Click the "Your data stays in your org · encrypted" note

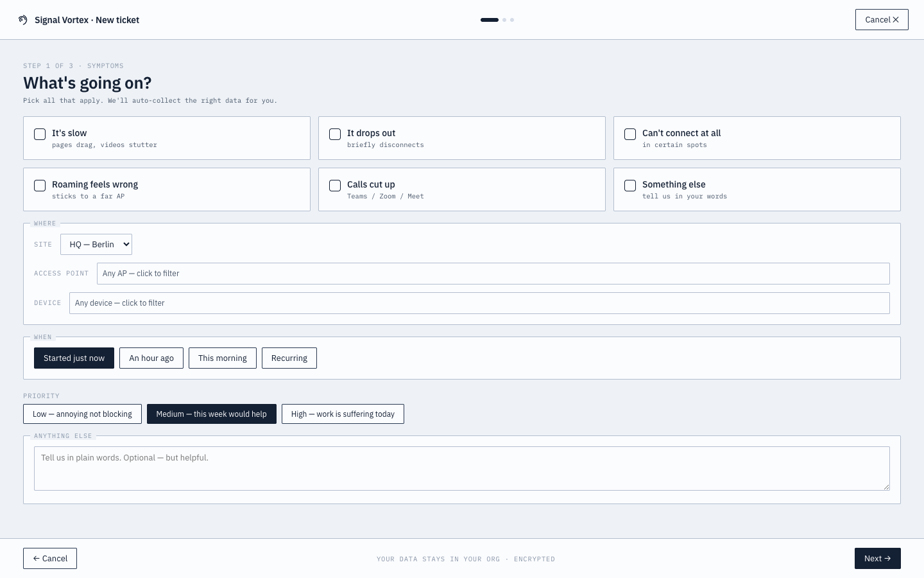(466, 559)
